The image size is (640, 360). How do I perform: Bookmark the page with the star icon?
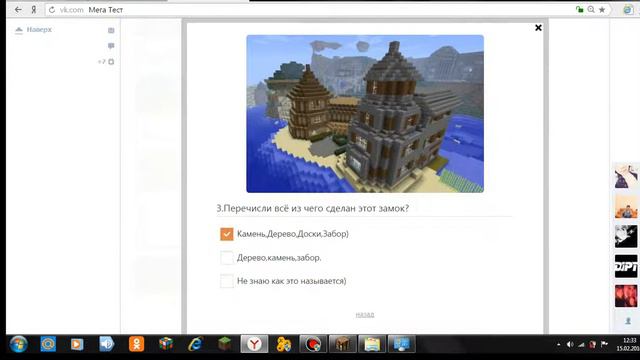coord(602,10)
